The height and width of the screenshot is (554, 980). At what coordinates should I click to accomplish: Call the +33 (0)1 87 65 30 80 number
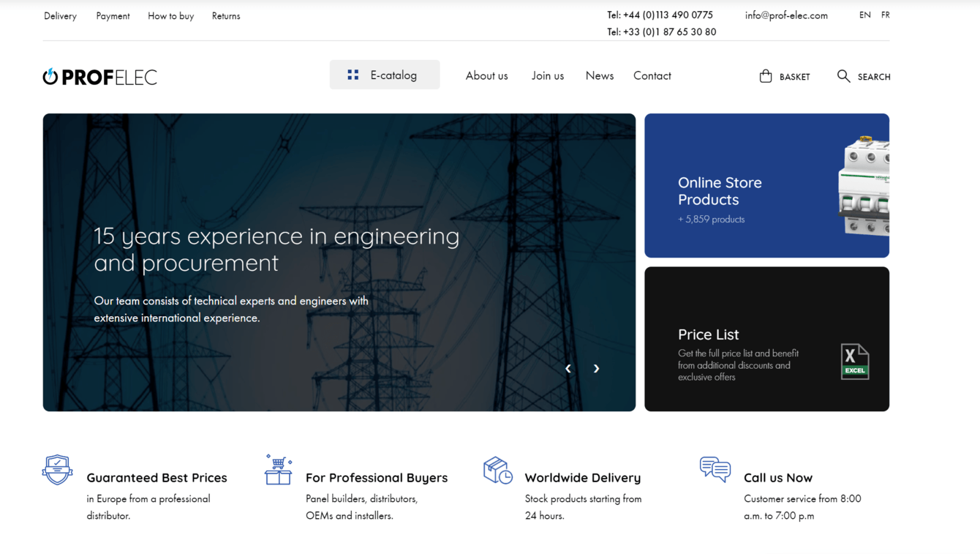tap(662, 32)
